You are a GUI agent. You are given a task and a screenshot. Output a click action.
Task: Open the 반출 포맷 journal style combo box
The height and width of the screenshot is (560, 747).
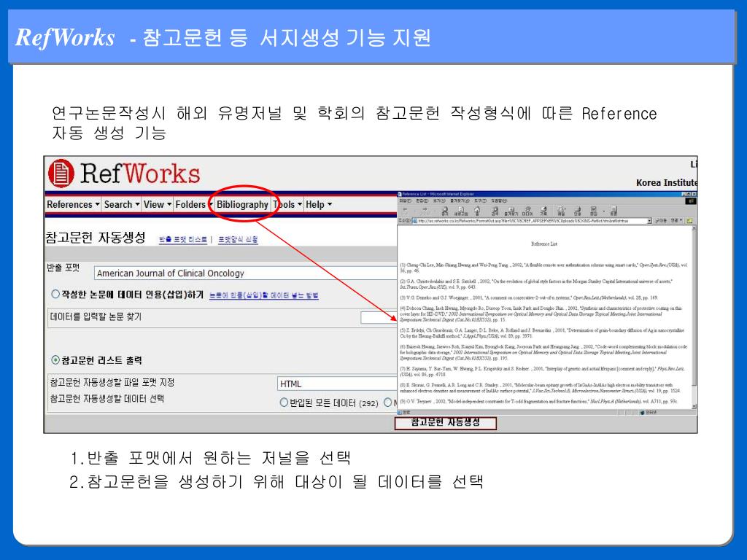245,273
